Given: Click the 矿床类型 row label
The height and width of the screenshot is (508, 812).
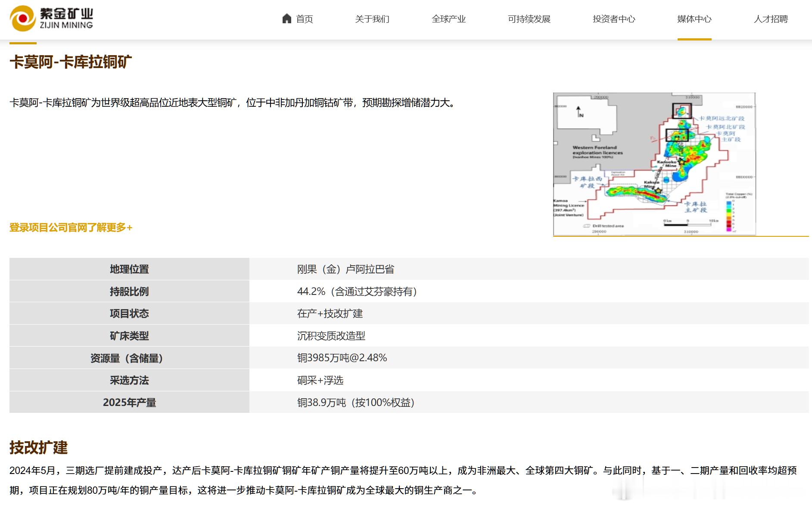Looking at the screenshot, I should 129,336.
